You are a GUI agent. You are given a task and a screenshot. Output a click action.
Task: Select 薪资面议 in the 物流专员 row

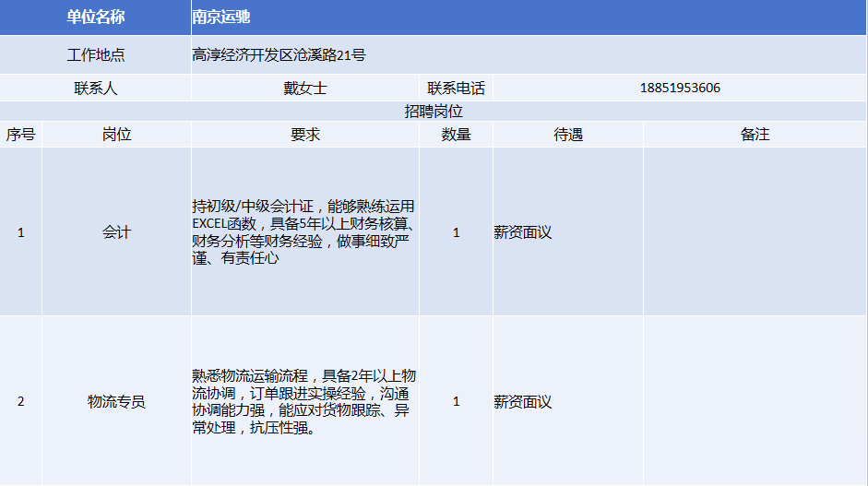[523, 402]
